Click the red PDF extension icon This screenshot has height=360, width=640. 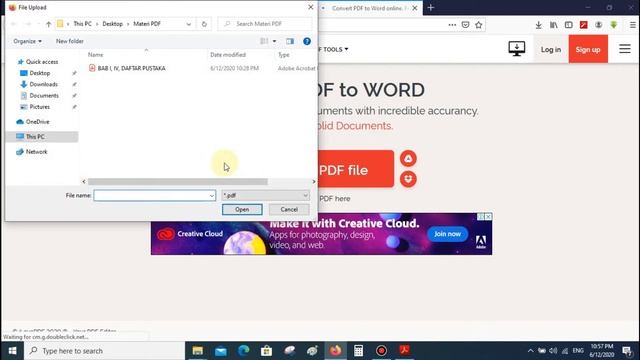(x=584, y=25)
